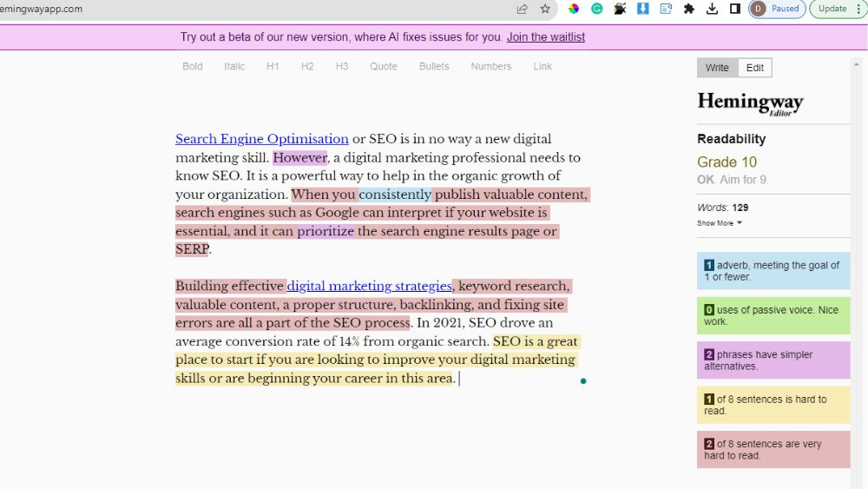Click the address bar URL hemingwayapp.com
This screenshot has height=489, width=868.
coord(42,9)
